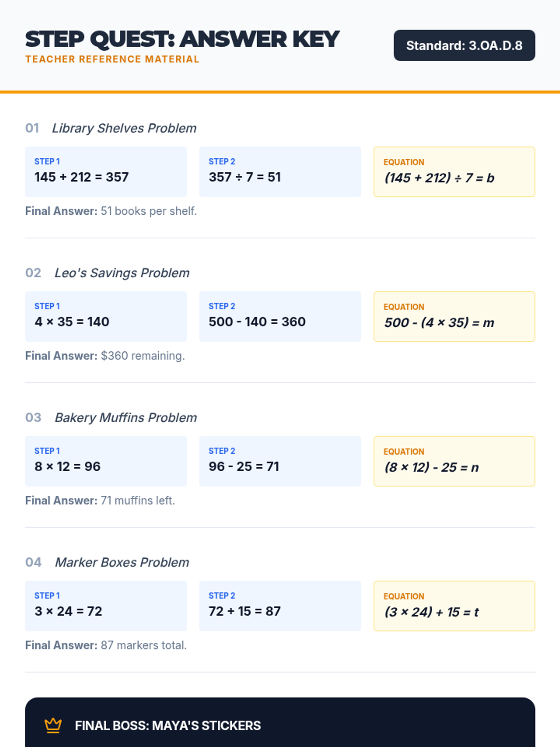Click the crown icon beside Final Boss
The image size is (560, 747).
(x=53, y=725)
